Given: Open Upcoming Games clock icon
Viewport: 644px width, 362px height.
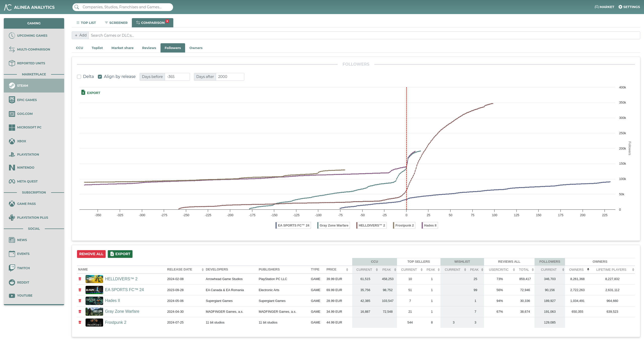Looking at the screenshot, I should [12, 35].
